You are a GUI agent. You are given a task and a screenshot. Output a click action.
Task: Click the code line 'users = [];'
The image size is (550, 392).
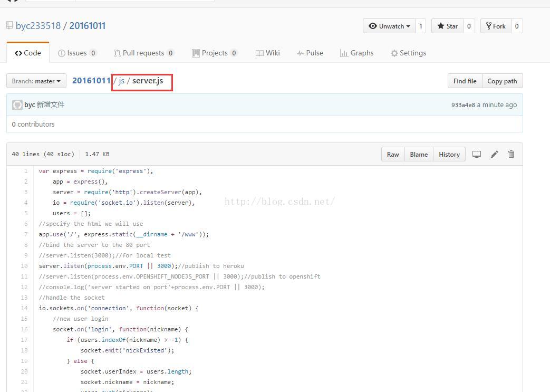pyautogui.click(x=72, y=213)
